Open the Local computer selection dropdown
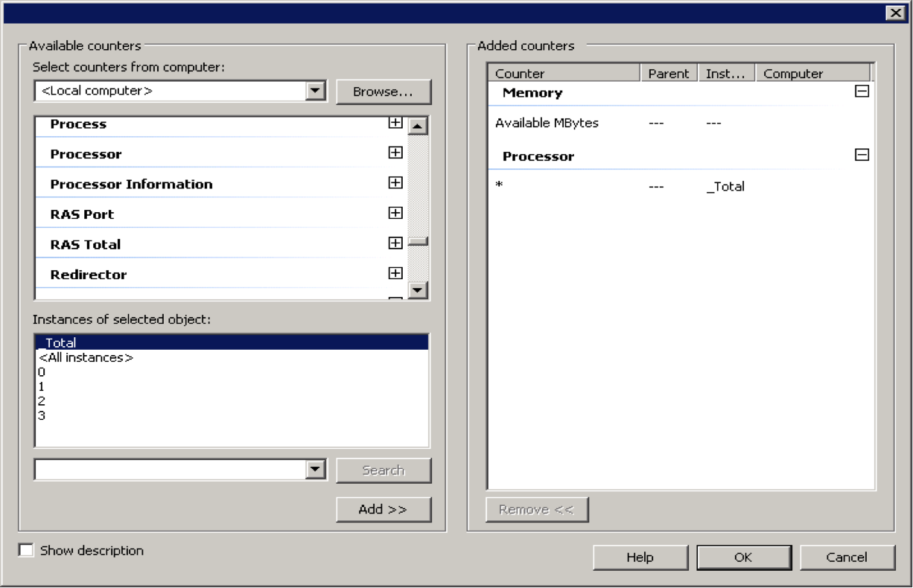The width and height of the screenshot is (913, 588). 316,90
